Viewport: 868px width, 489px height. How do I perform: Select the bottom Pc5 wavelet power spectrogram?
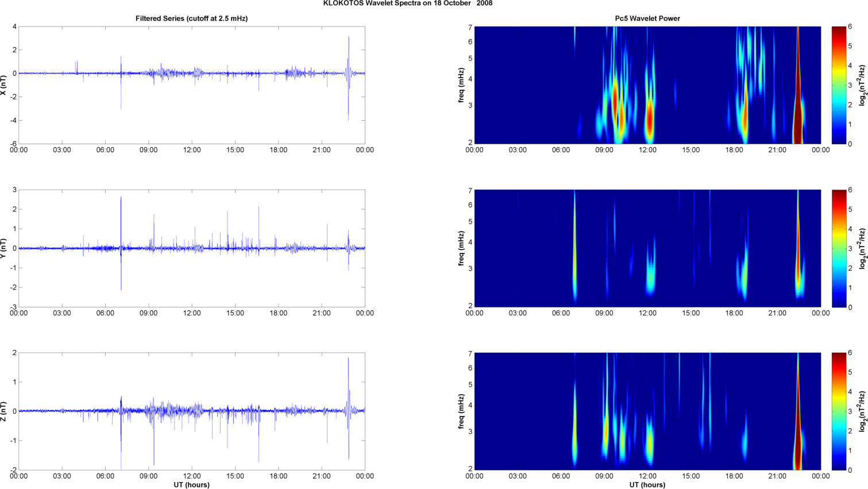[x=647, y=411]
